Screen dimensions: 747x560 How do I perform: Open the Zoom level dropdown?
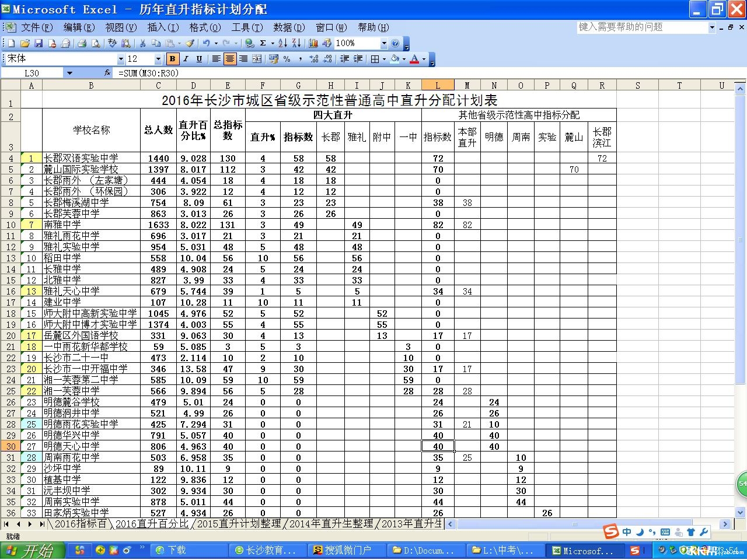click(x=384, y=43)
